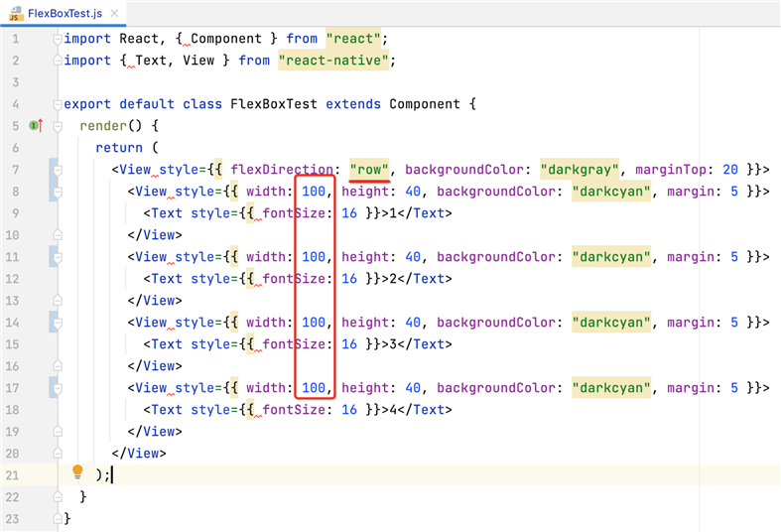Close the FlexBoxTest.js tab
This screenshot has height=532, width=781.
(x=114, y=14)
